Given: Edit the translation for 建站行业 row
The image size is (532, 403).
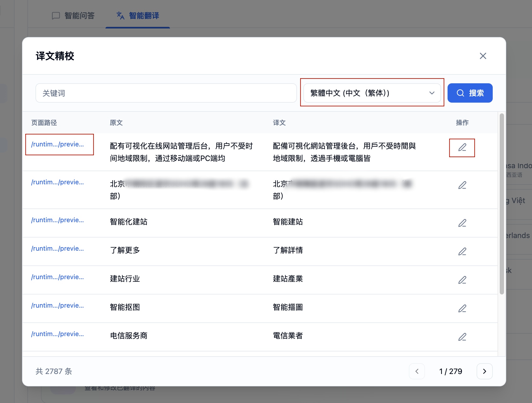Looking at the screenshot, I should click(462, 280).
